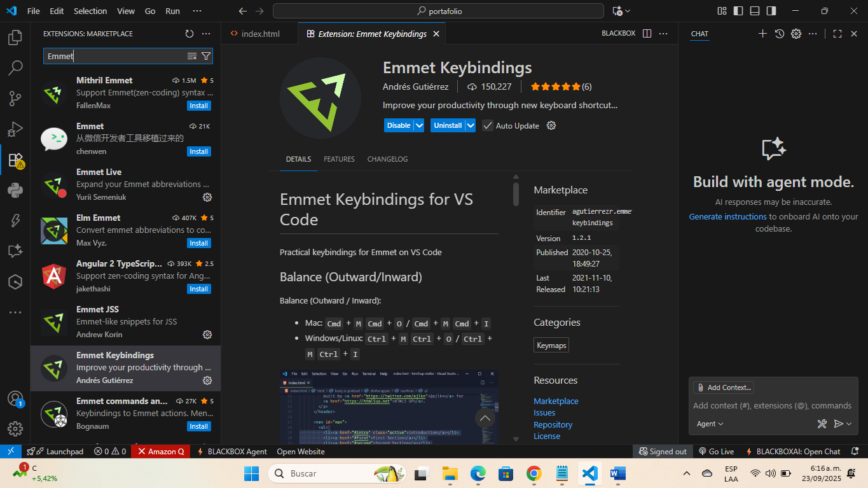This screenshot has width=868, height=488.
Task: Open the Search view in activity bar
Action: pyautogui.click(x=15, y=67)
